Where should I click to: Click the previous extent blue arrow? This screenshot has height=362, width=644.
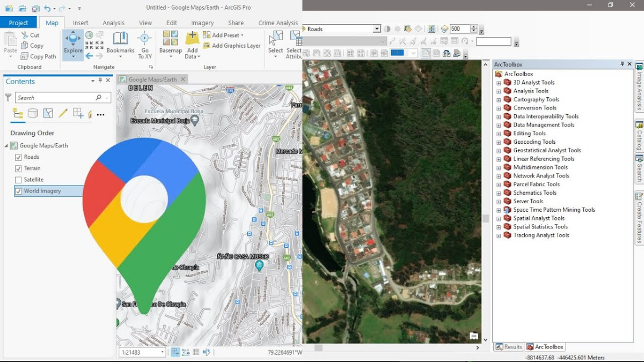click(89, 56)
